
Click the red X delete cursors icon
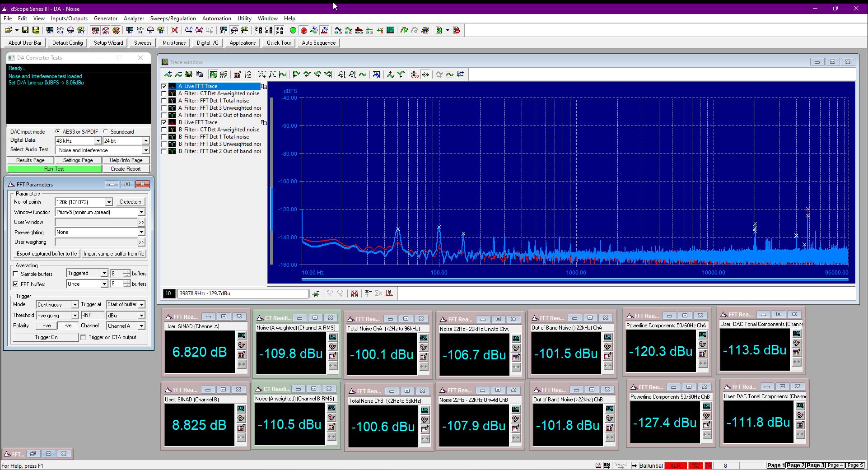[x=355, y=293]
